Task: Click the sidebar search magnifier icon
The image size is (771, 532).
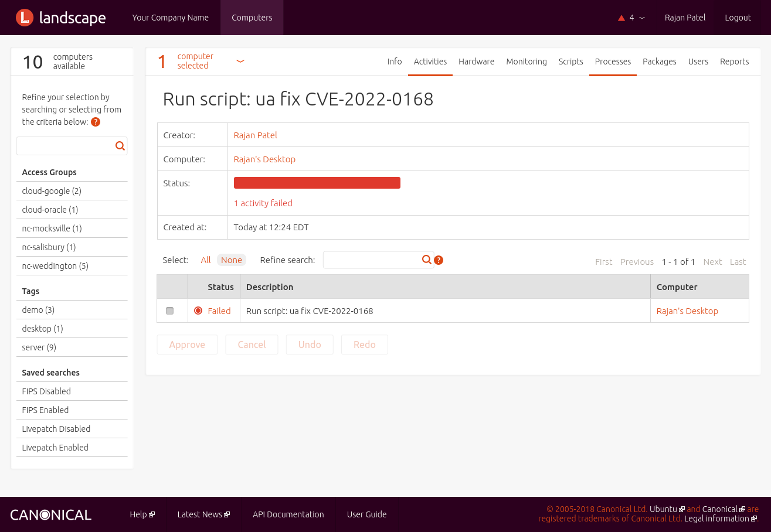Action: pyautogui.click(x=120, y=146)
